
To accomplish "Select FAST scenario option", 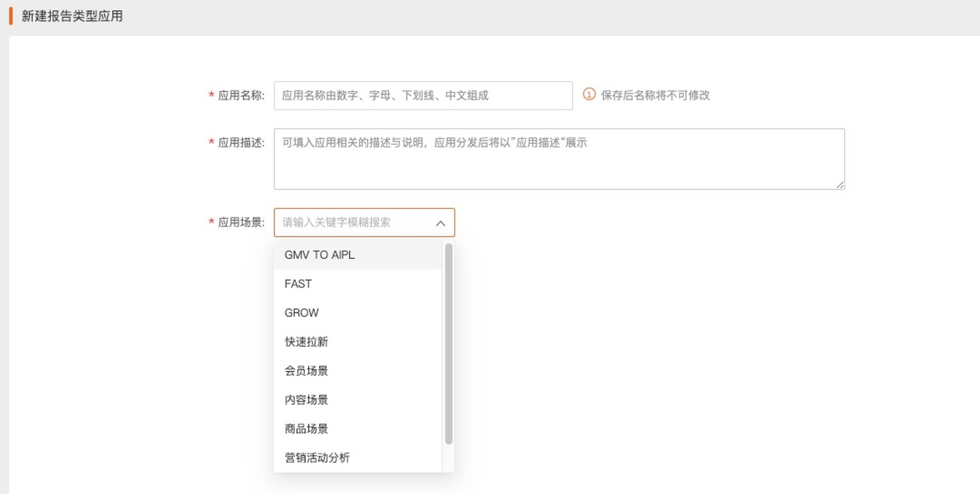I will [358, 284].
